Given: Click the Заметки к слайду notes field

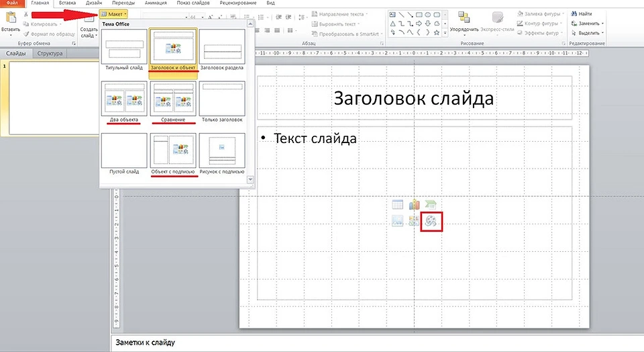Looking at the screenshot, I should click(377, 343).
